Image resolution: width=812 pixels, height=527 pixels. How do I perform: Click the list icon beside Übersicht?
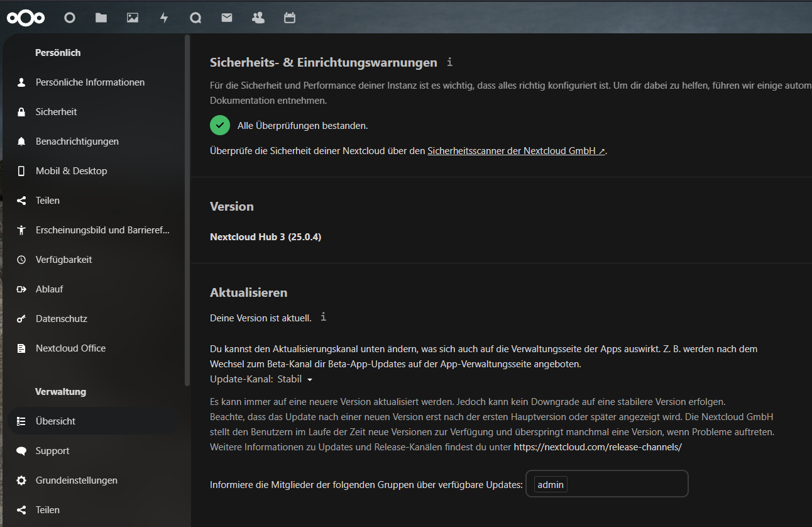21,421
